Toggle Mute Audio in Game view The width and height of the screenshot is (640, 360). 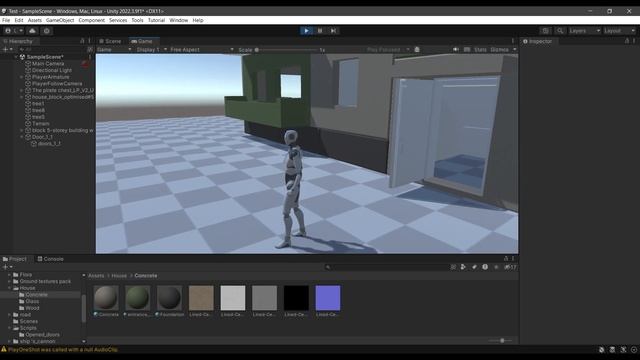tap(456, 49)
